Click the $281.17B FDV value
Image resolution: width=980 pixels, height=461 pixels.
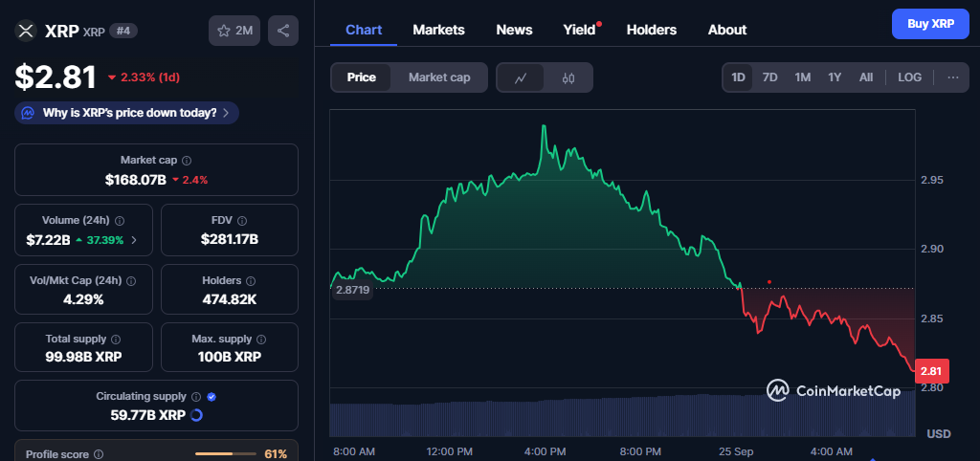pyautogui.click(x=230, y=239)
